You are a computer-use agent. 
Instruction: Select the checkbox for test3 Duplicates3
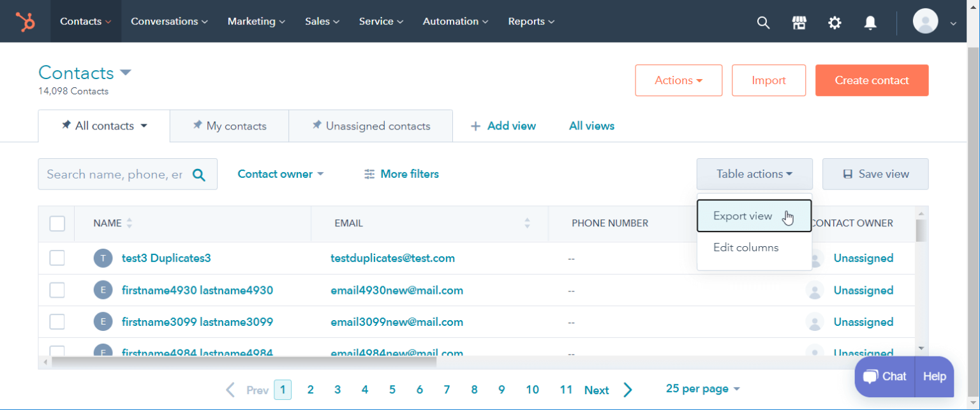coord(57,258)
